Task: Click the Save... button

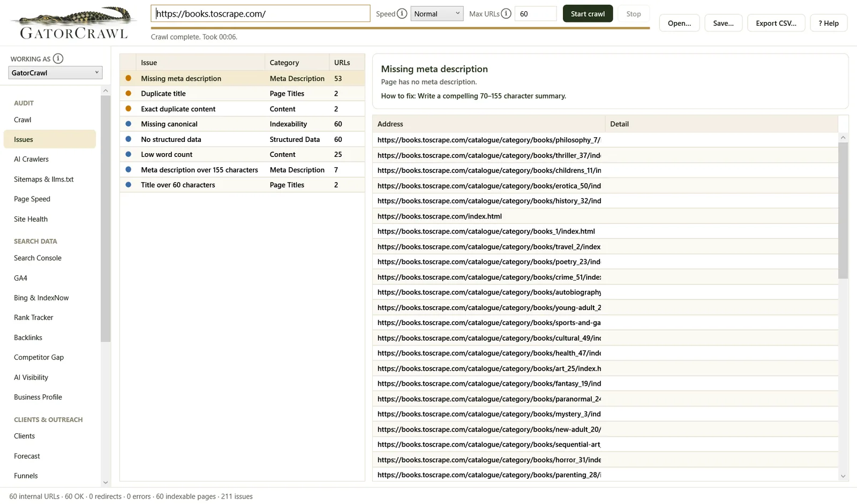Action: [723, 23]
